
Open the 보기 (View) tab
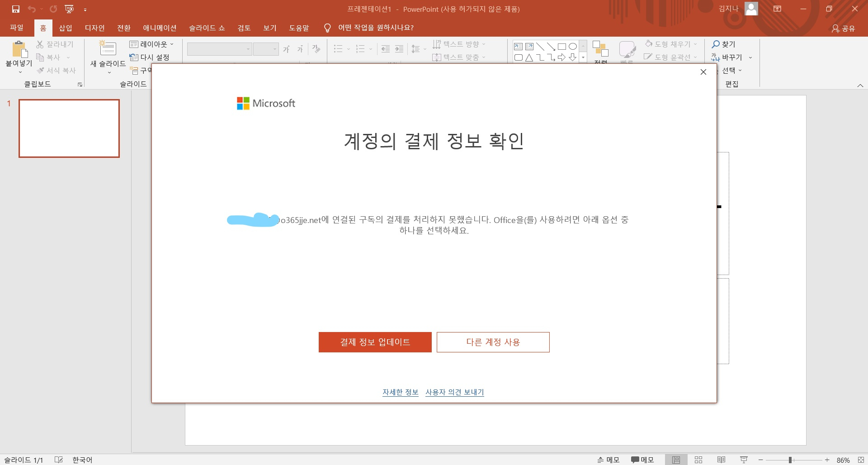(x=270, y=28)
